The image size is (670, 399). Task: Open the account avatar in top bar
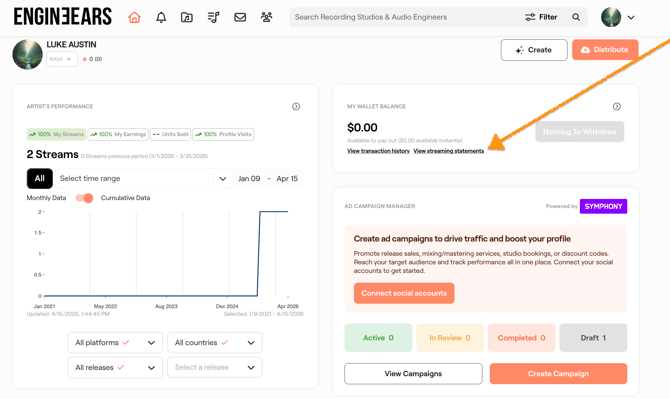pos(611,17)
